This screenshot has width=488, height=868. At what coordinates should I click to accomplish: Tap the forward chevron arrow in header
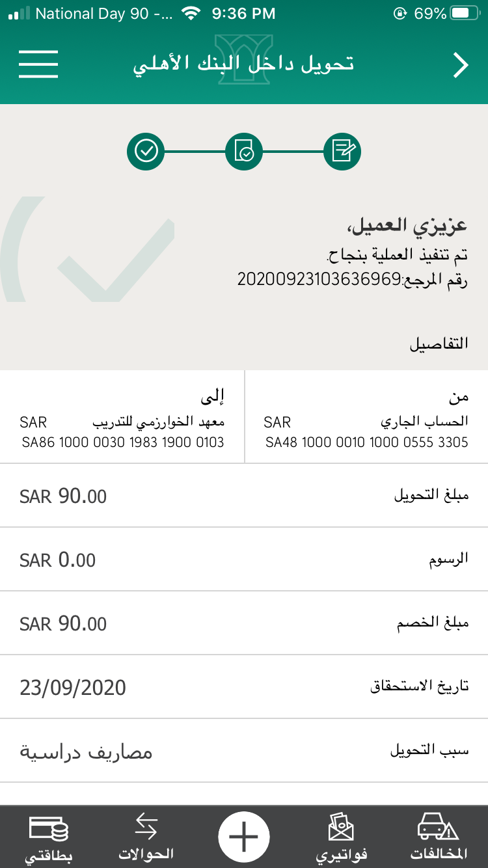(x=461, y=65)
